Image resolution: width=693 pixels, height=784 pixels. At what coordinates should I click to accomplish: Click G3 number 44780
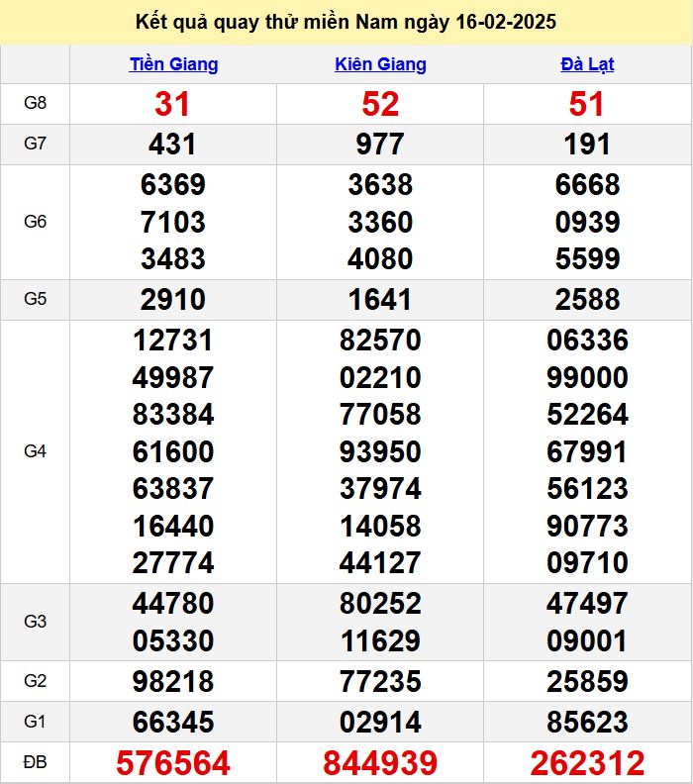pyautogui.click(x=173, y=604)
